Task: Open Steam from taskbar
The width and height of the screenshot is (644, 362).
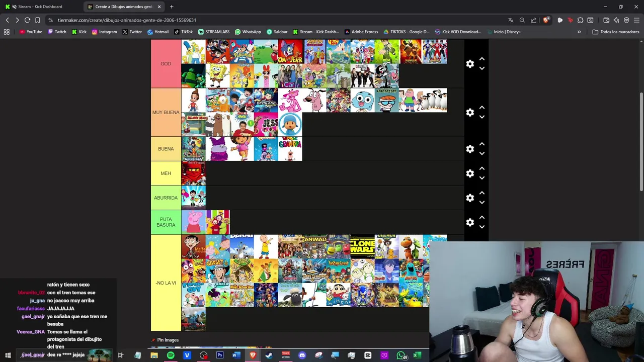Action: pos(269,355)
